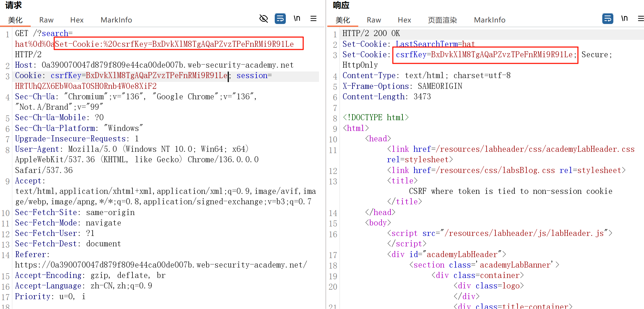Show newline characters \n in response panel

(624, 18)
